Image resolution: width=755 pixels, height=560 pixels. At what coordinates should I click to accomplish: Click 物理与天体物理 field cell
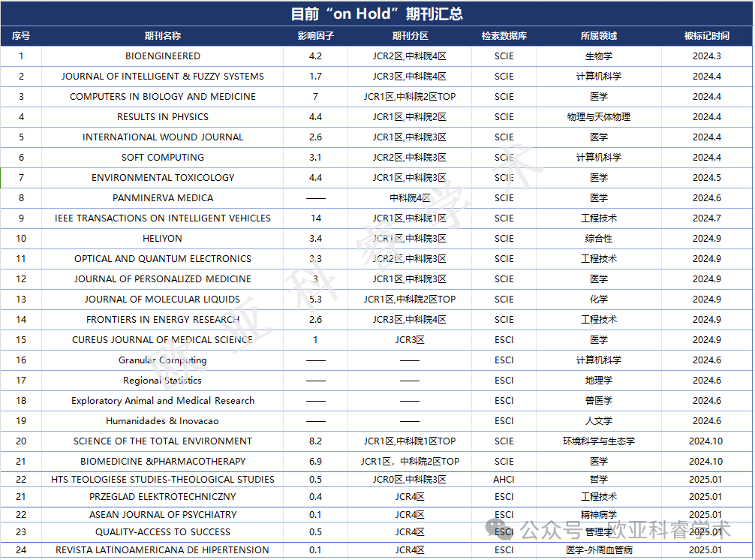coord(598,116)
